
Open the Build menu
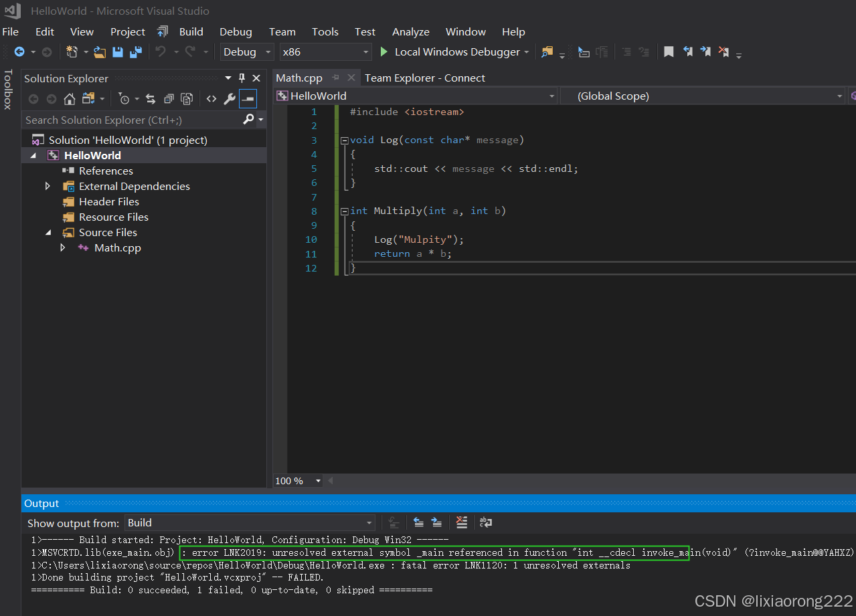[191, 31]
